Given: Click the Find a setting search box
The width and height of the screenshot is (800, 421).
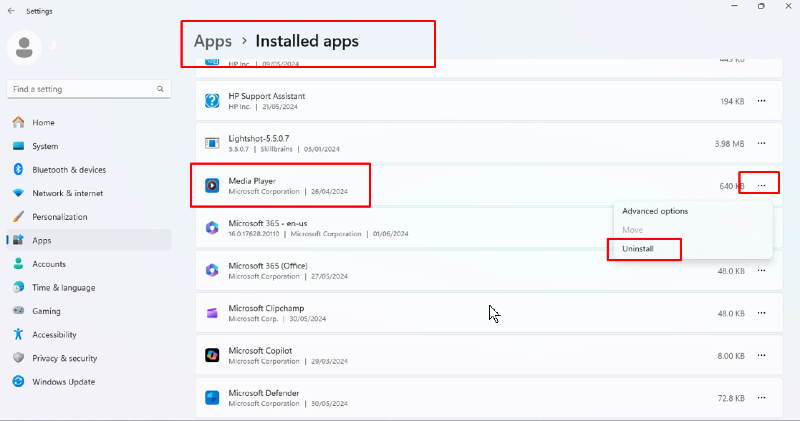Looking at the screenshot, I should (80, 89).
